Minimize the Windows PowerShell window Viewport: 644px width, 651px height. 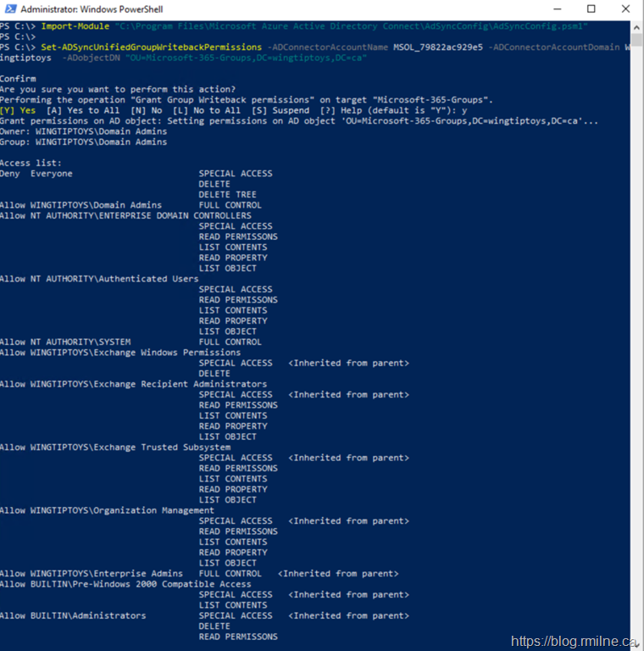(x=552, y=9)
